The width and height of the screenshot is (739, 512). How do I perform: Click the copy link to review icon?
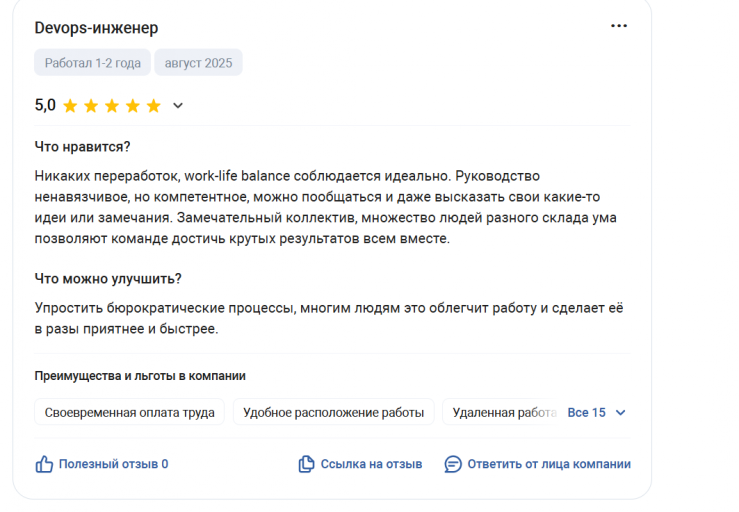click(306, 464)
